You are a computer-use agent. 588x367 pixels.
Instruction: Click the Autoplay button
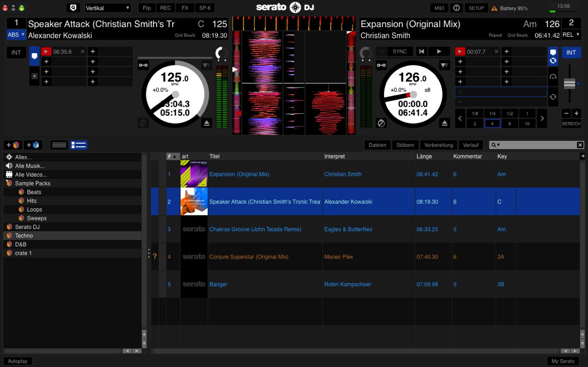pos(18,361)
